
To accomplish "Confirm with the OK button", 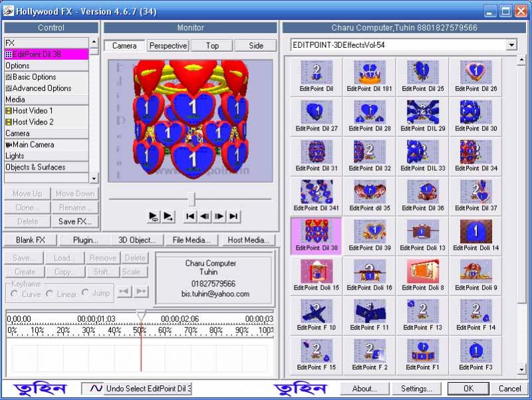I will tap(469, 389).
